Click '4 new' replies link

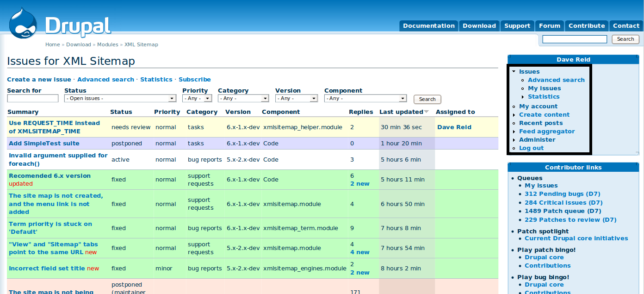tap(360, 252)
